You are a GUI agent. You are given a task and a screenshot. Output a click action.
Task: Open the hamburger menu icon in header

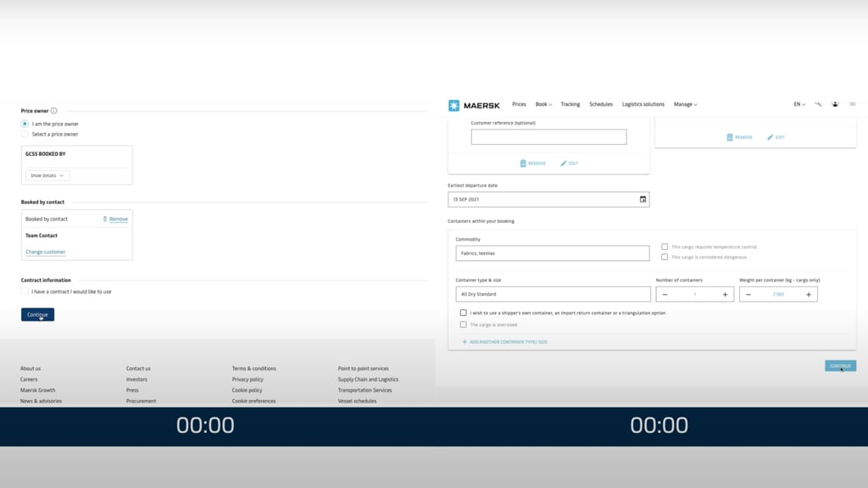[852, 104]
